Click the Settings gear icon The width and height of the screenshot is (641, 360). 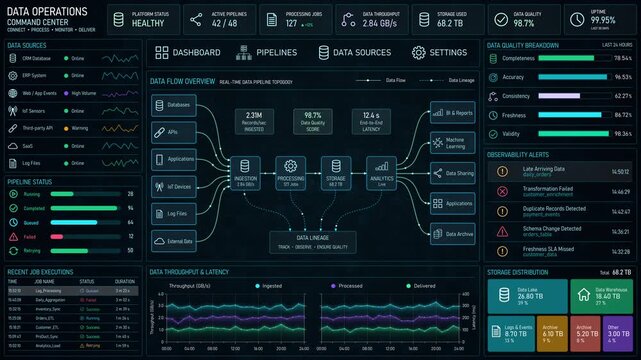click(x=418, y=53)
